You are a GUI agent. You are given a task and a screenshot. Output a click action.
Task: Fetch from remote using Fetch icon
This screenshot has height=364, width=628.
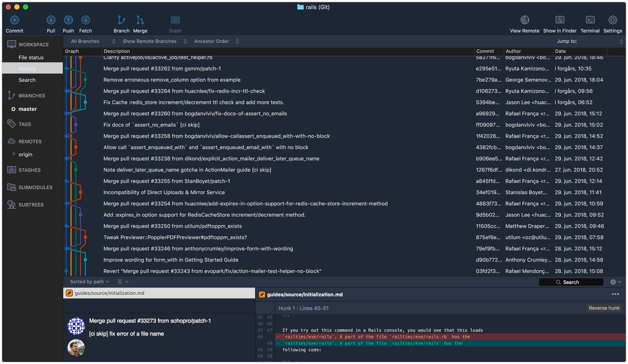pyautogui.click(x=86, y=20)
